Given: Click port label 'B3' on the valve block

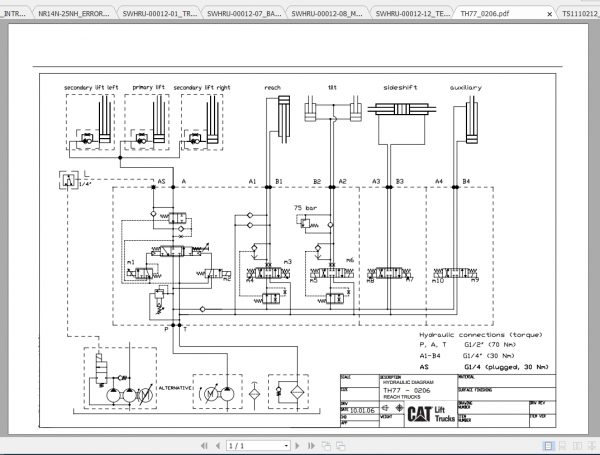Looking at the screenshot, I should tap(399, 181).
